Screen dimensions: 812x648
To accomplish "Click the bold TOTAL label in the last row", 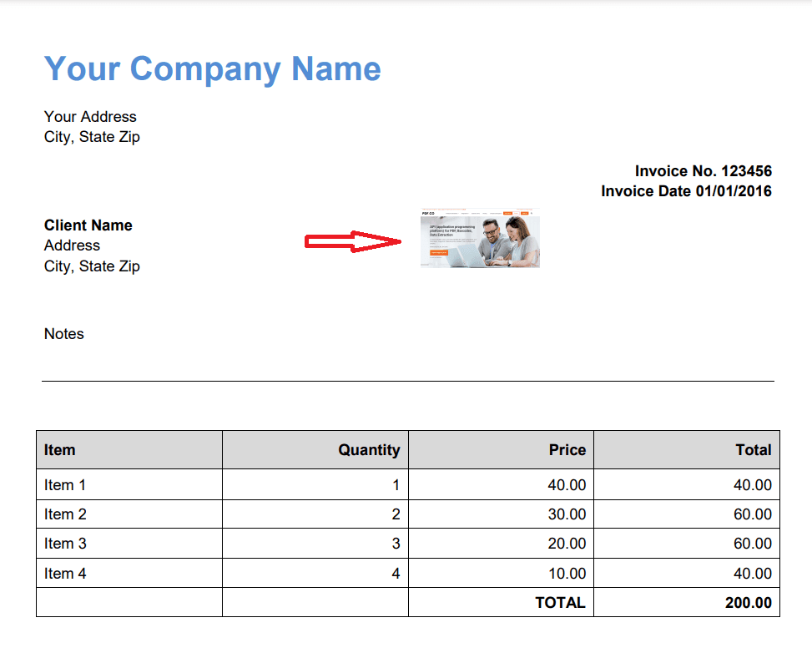I will point(560,603).
